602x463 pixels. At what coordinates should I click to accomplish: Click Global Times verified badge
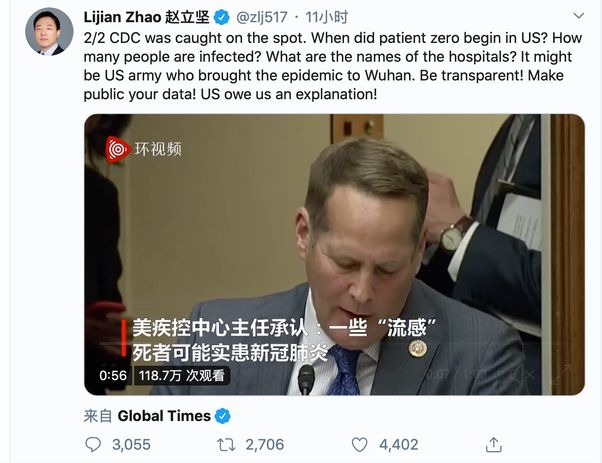pos(223,416)
